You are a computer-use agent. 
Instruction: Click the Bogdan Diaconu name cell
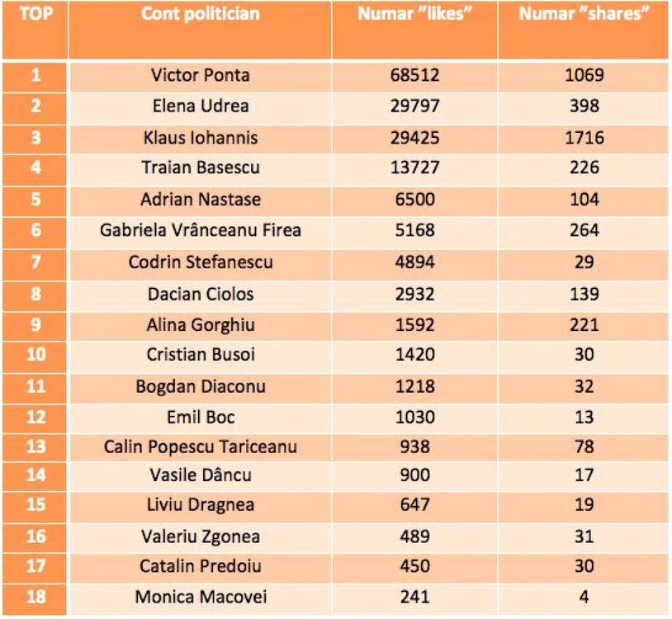pos(200,387)
